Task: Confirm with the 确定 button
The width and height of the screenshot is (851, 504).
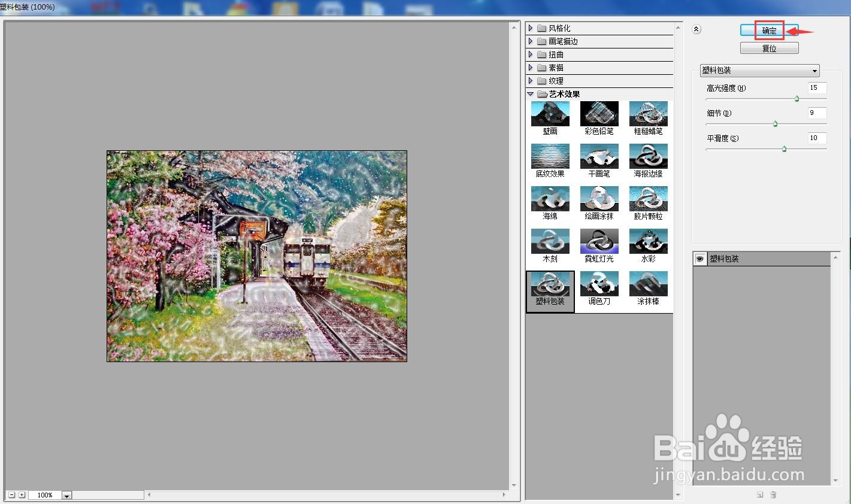Action: point(769,31)
